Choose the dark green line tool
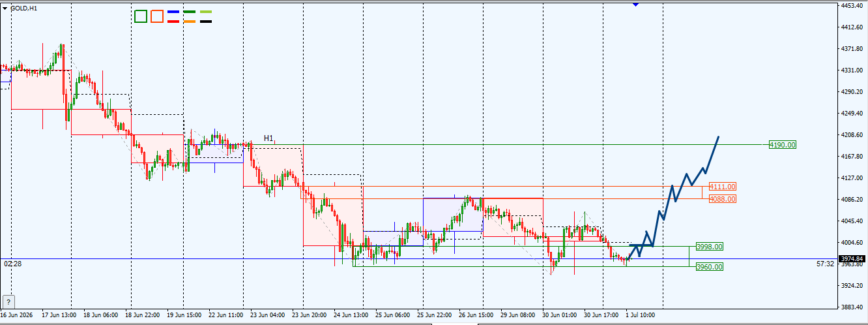Screen dimensions: 868x325 coord(190,12)
